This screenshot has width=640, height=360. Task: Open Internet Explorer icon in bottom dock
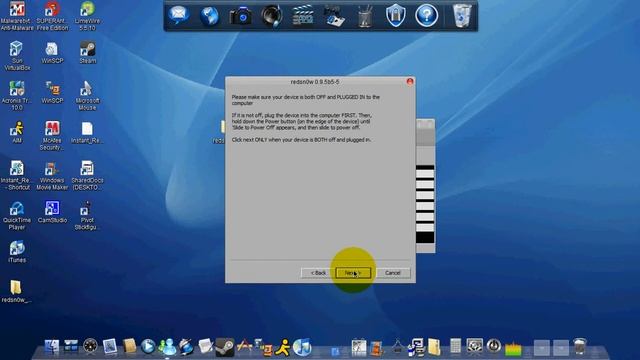[186, 347]
